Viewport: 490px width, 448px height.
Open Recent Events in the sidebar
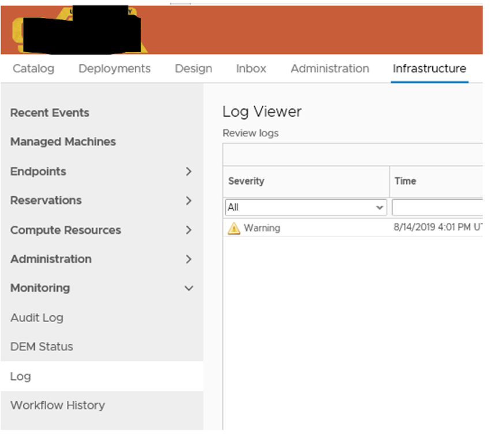pos(50,113)
